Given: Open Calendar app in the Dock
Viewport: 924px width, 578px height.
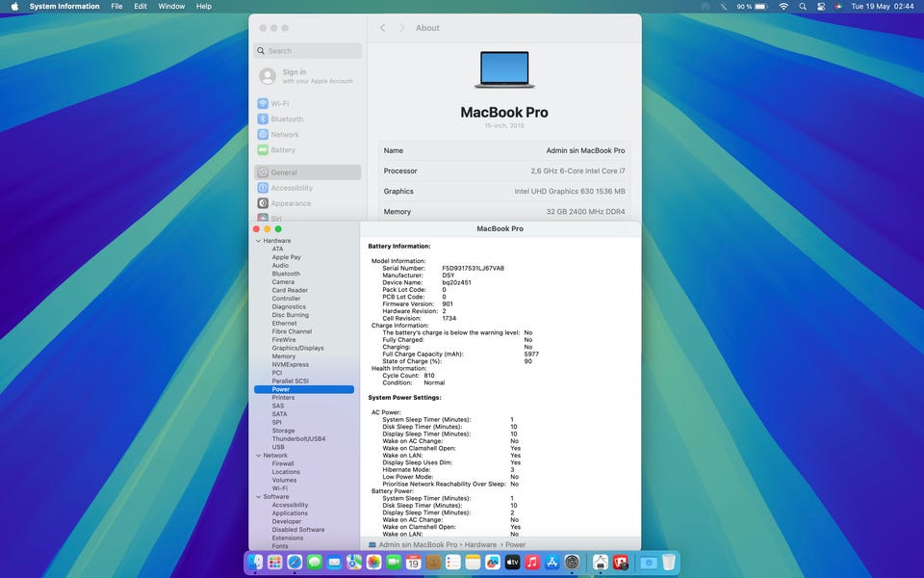Looking at the screenshot, I should point(414,562).
